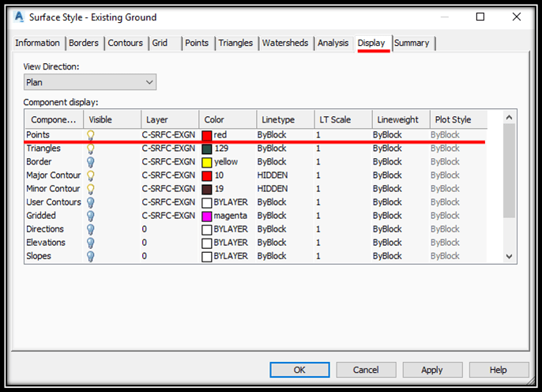This screenshot has height=392, width=542.
Task: Click the HIDDEN linetype for Major Contour
Action: point(273,175)
